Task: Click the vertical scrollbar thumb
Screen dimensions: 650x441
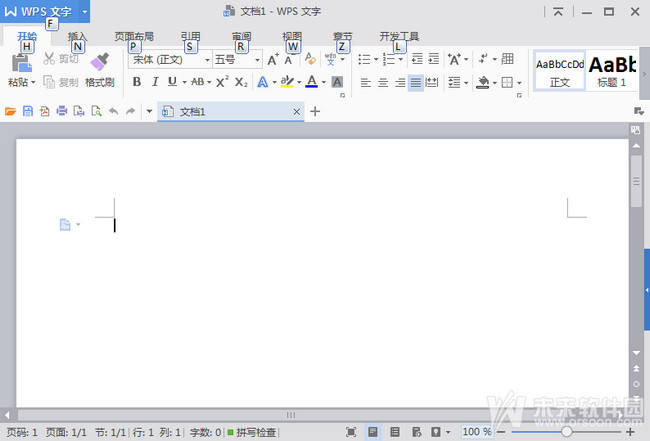Action: click(x=636, y=181)
